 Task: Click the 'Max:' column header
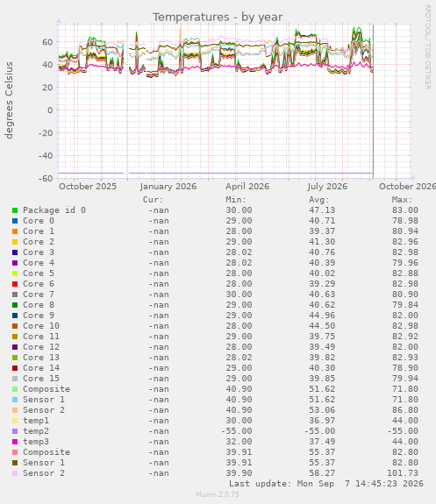[402, 200]
